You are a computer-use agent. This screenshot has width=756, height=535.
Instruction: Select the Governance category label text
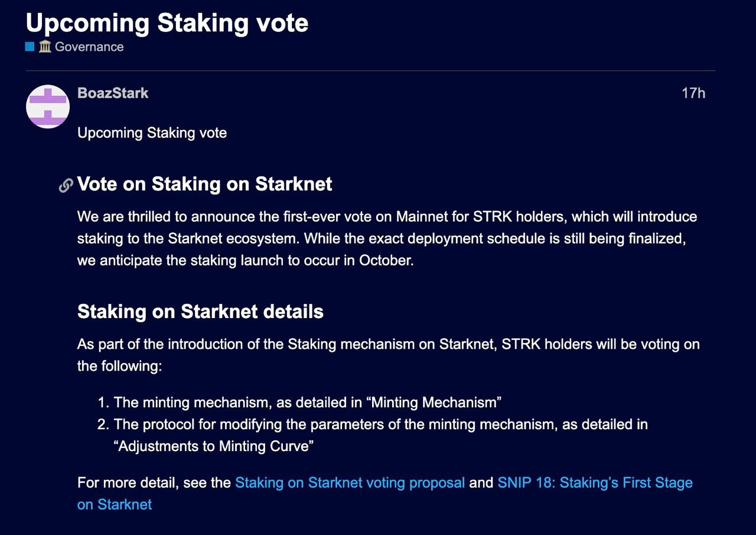tap(89, 47)
